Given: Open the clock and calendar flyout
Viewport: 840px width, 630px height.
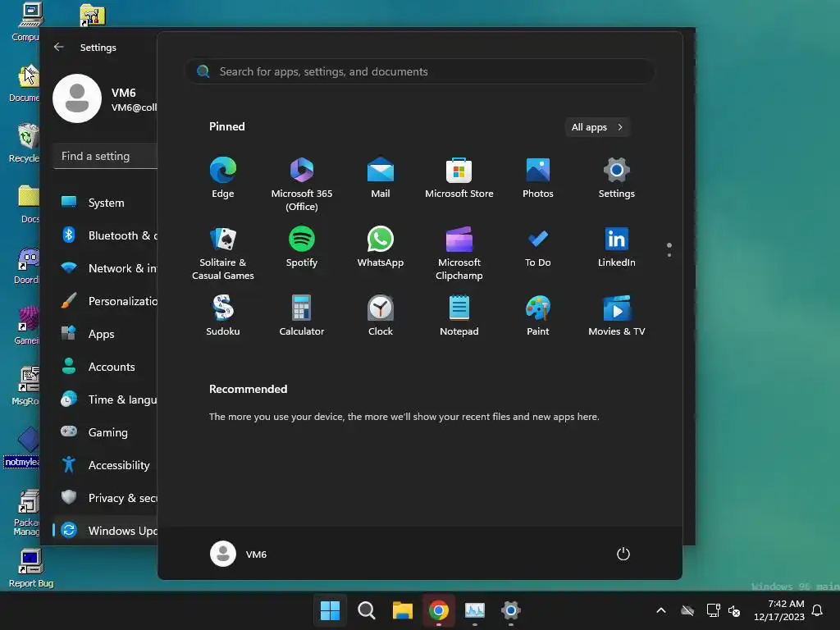Looking at the screenshot, I should tap(779, 610).
